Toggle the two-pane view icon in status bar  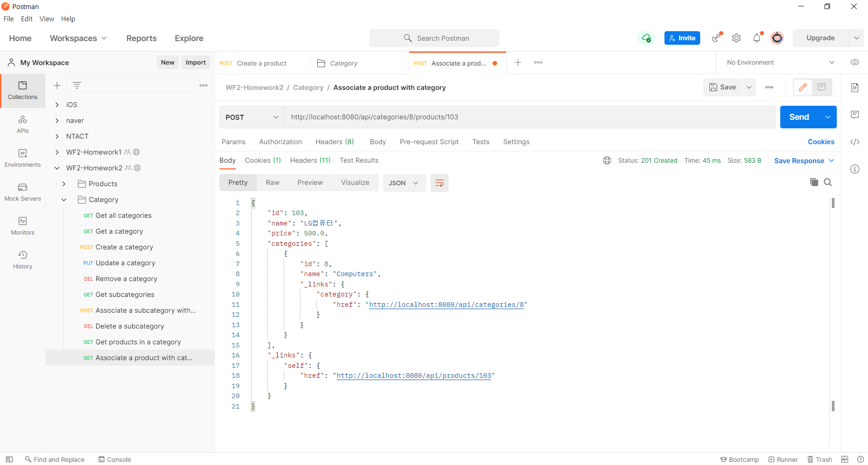(x=844, y=460)
